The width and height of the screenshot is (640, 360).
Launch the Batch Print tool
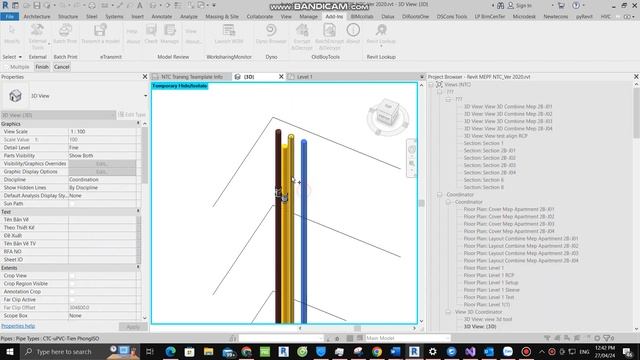pyautogui.click(x=65, y=34)
